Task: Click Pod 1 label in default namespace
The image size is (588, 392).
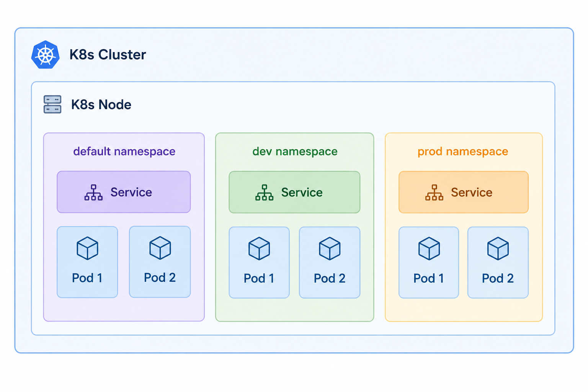Action: (x=87, y=278)
